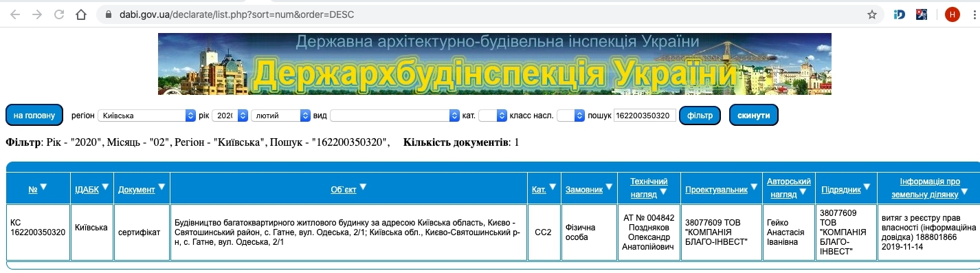This screenshot has height=273, width=980.
Task: Sort by Документ using its triangle icon
Action: [162, 187]
